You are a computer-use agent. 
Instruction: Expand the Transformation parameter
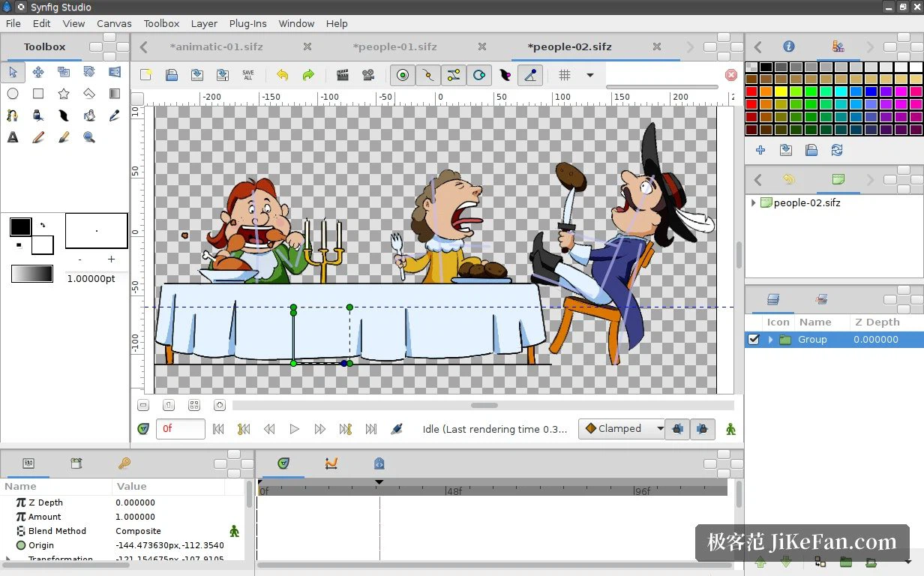point(8,559)
